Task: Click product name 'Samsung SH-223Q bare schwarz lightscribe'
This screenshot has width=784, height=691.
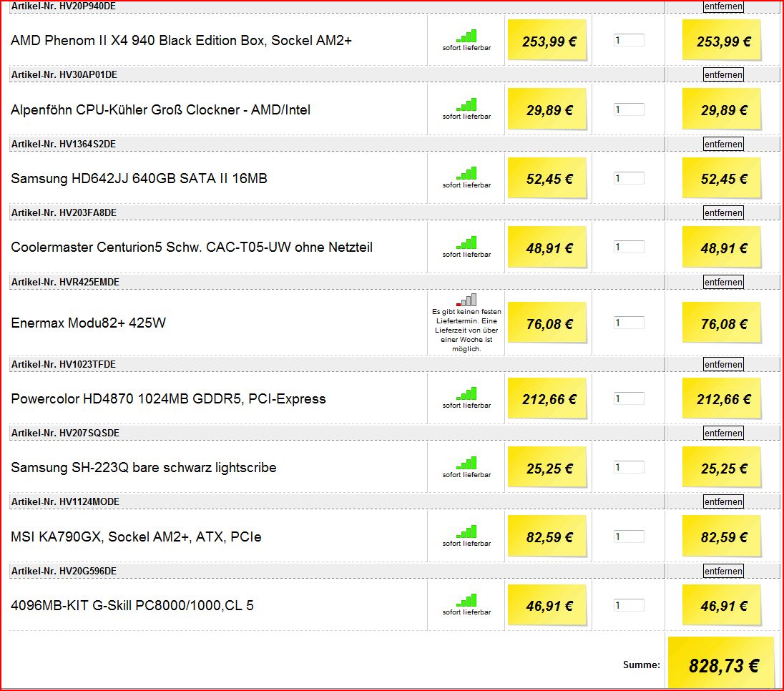Action: (144, 468)
